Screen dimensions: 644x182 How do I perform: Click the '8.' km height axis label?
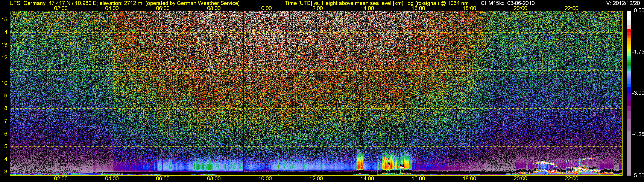point(6,109)
